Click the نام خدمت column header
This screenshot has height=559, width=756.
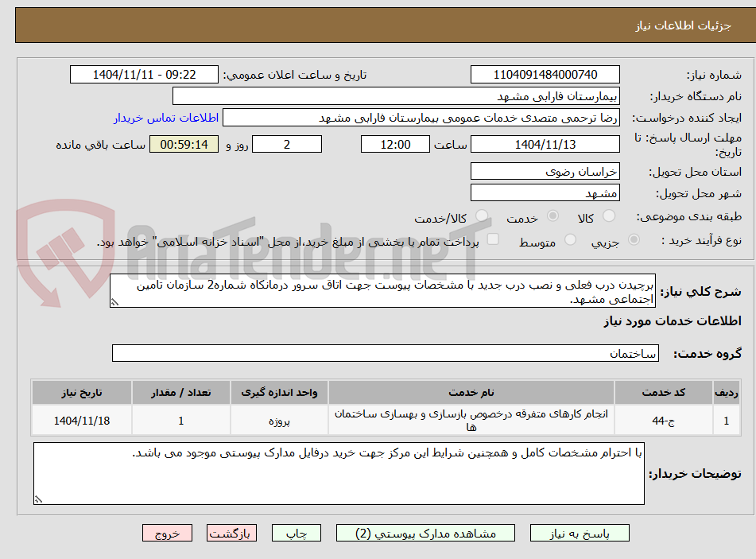point(471,393)
